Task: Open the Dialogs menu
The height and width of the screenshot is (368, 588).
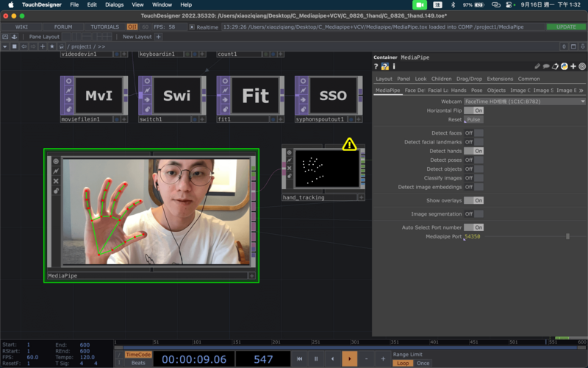Action: (114, 4)
